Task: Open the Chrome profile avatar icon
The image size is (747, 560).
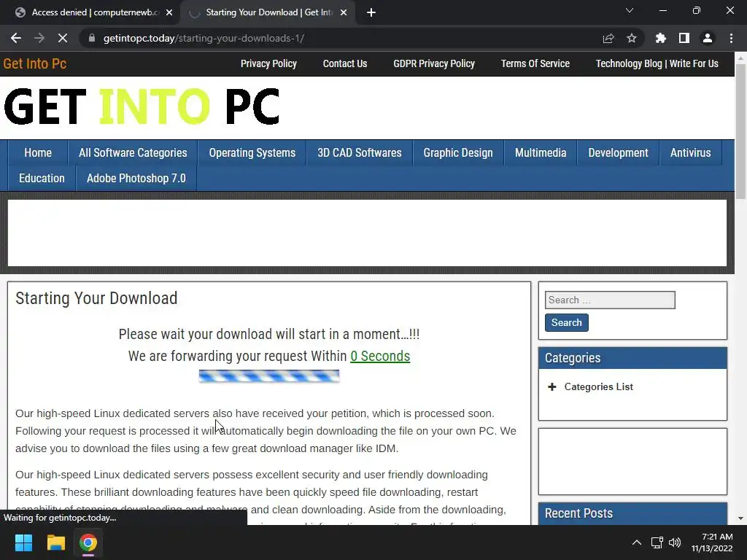Action: tap(708, 38)
